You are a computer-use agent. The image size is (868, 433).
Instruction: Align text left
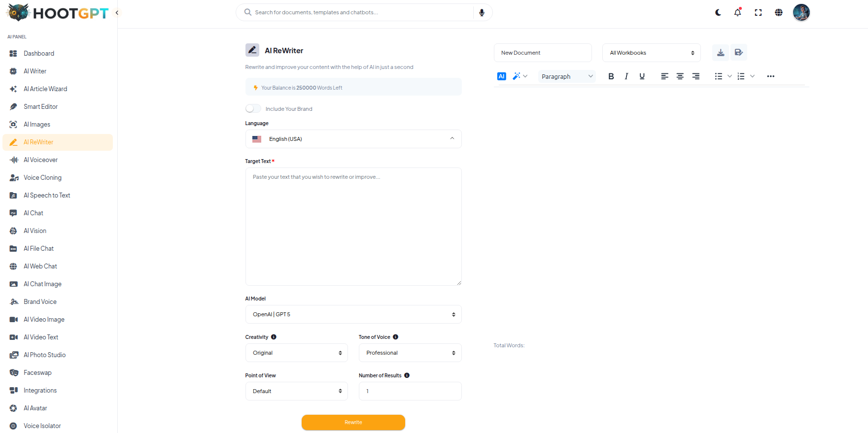664,76
